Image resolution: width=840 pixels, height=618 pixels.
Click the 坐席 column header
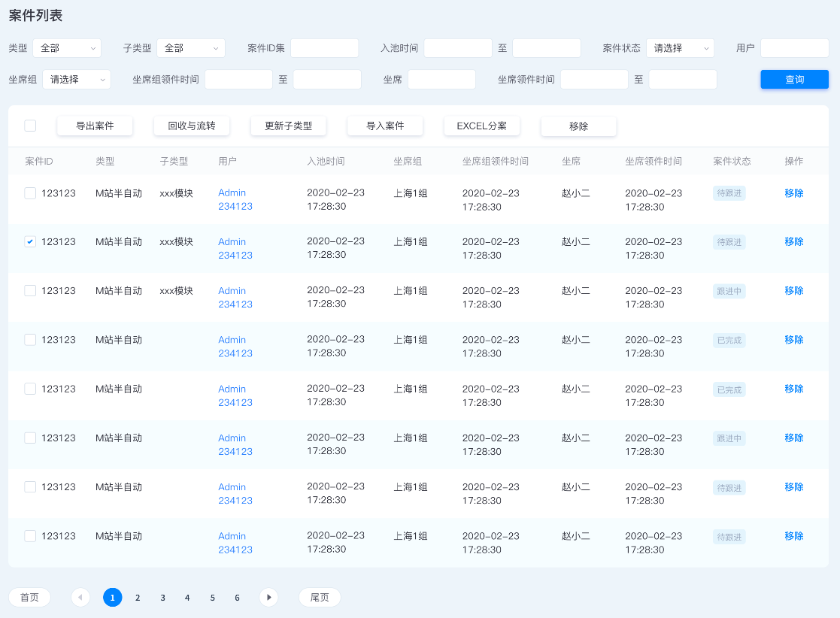571,161
